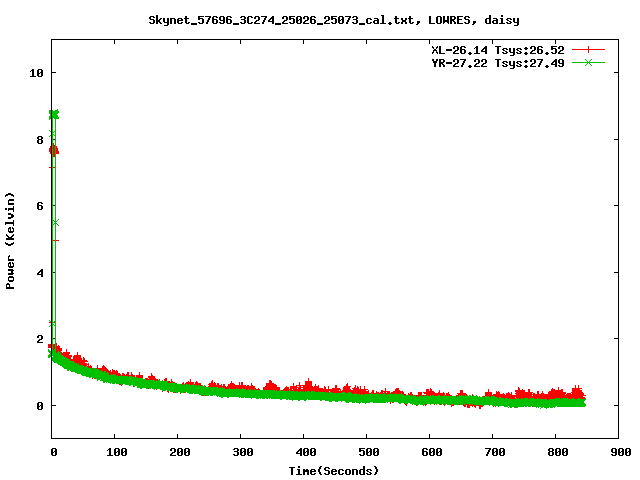640x480 pixels.
Task: Click the x-axis tick label 500
Action: pos(369,452)
